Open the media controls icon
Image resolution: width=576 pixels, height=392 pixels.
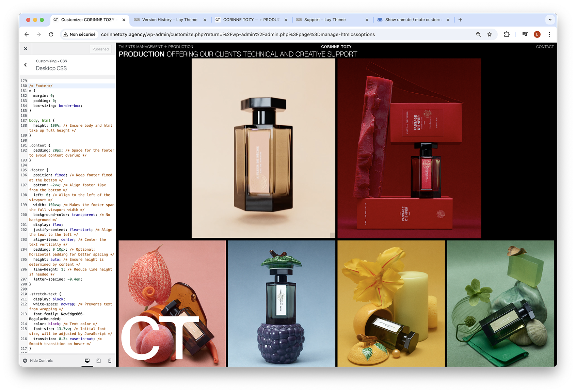pos(525,34)
